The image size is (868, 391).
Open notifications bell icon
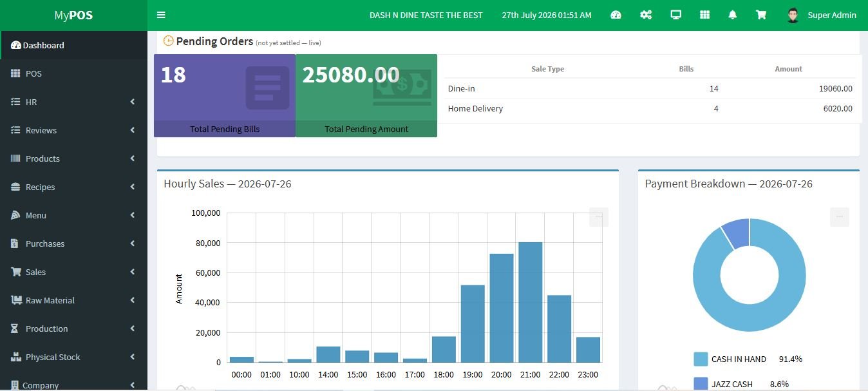tap(733, 15)
